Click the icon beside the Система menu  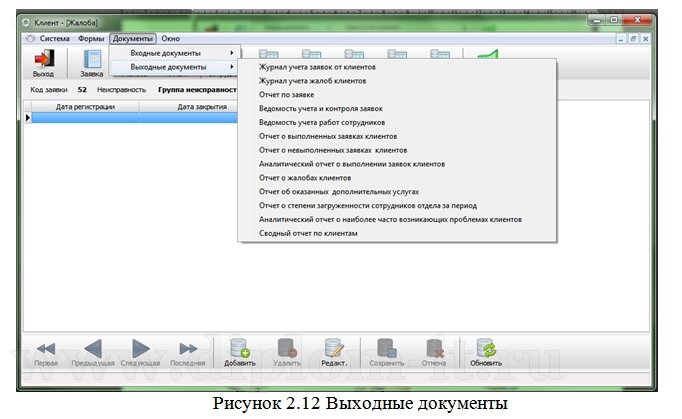point(30,38)
